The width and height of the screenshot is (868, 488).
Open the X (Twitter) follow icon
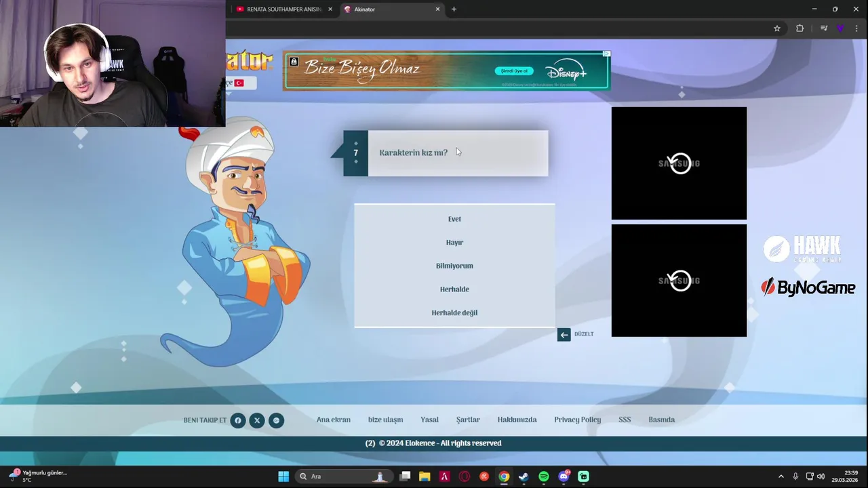pyautogui.click(x=257, y=420)
